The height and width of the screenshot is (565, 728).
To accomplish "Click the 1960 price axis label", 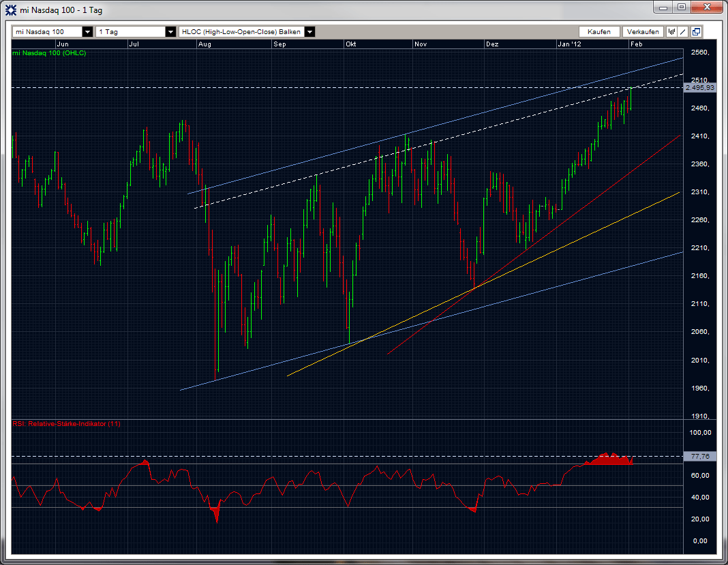I will tap(699, 388).
